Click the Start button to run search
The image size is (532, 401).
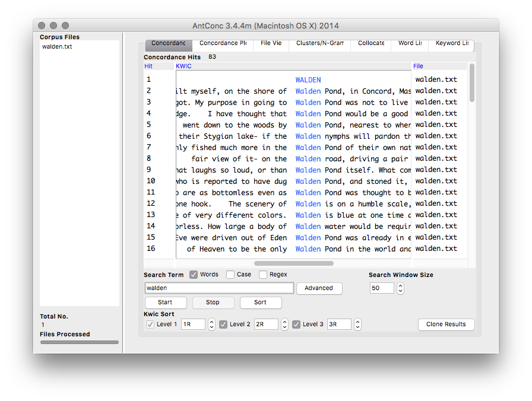165,303
